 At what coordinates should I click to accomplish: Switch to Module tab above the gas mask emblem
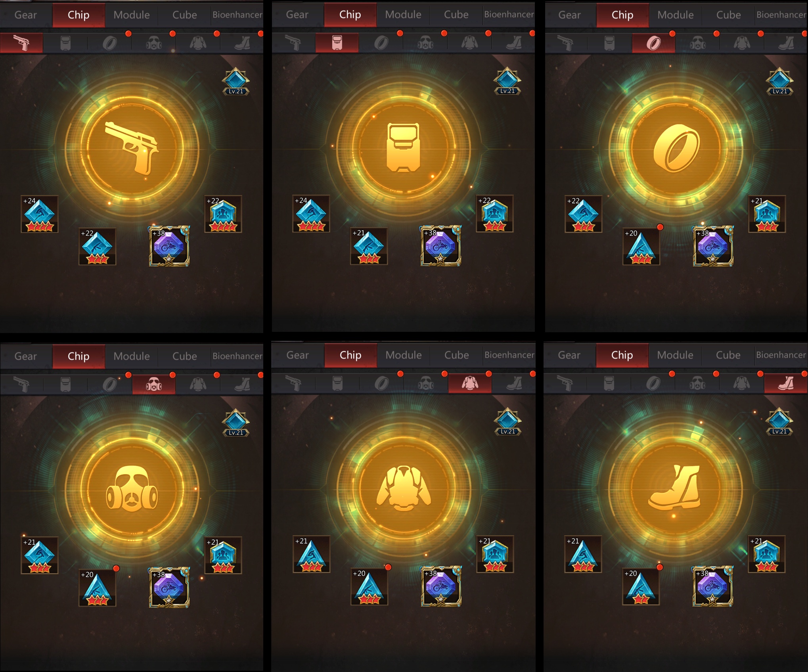pyautogui.click(x=132, y=356)
